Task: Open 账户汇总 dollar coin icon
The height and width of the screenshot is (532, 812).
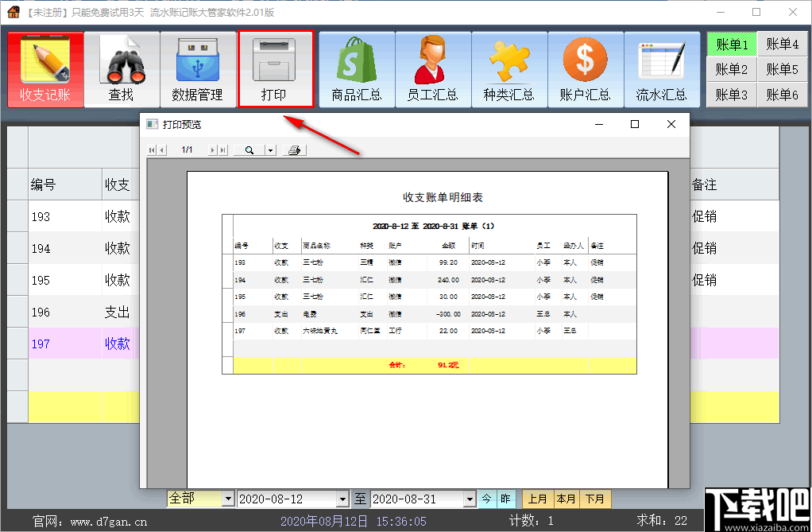Action: 586,69
